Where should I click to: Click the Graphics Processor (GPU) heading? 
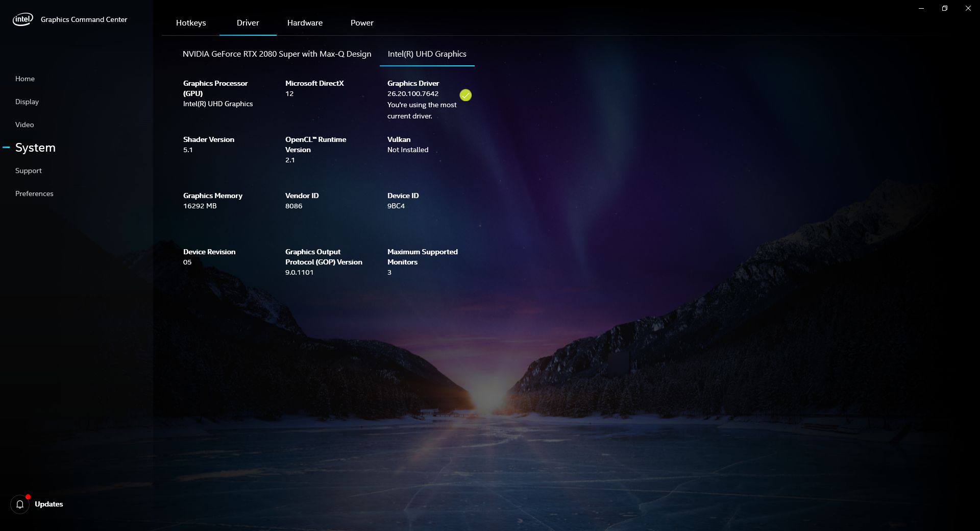point(215,88)
